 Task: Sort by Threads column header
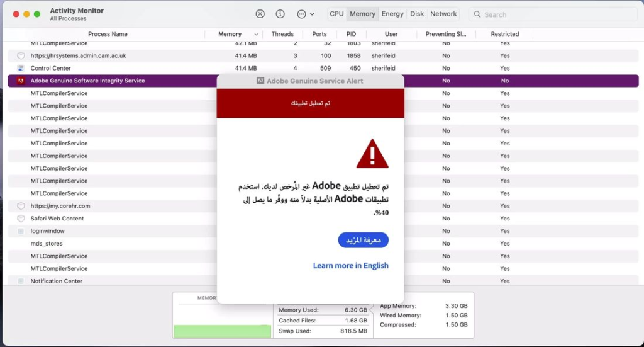[x=282, y=34]
